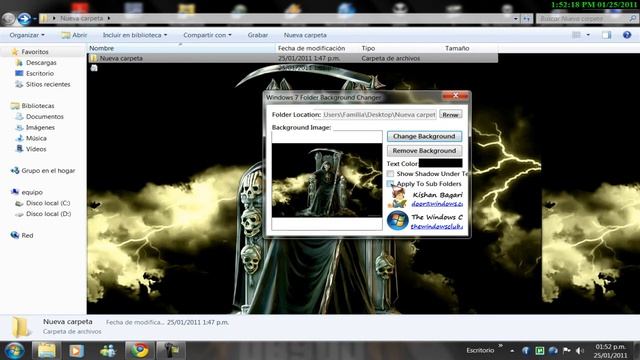Open Explorer help question mark icon

pos(627,35)
